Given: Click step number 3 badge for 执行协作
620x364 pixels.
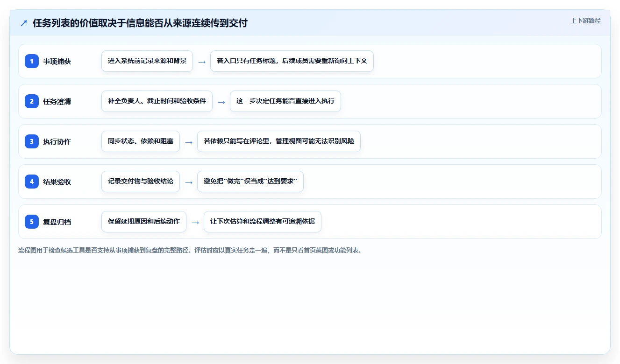Looking at the screenshot, I should [x=32, y=141].
